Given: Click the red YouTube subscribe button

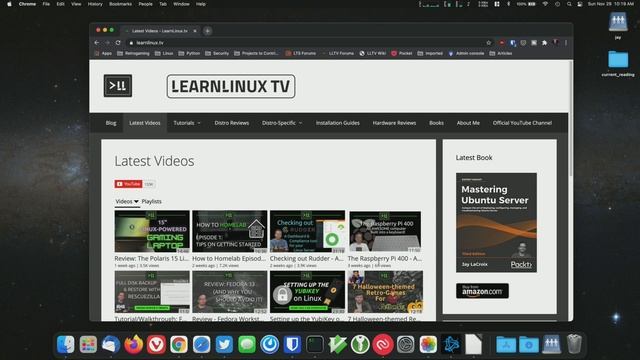Looking at the screenshot, I should [x=129, y=184].
